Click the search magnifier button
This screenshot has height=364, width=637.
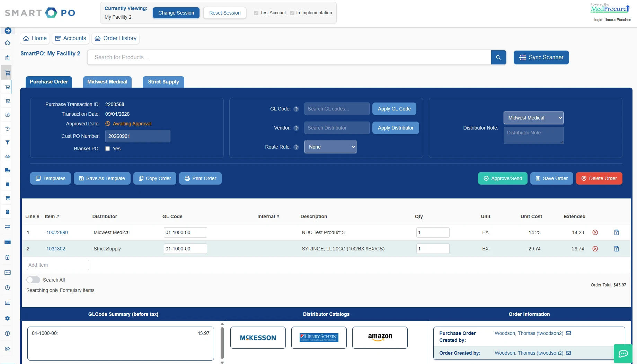[498, 57]
